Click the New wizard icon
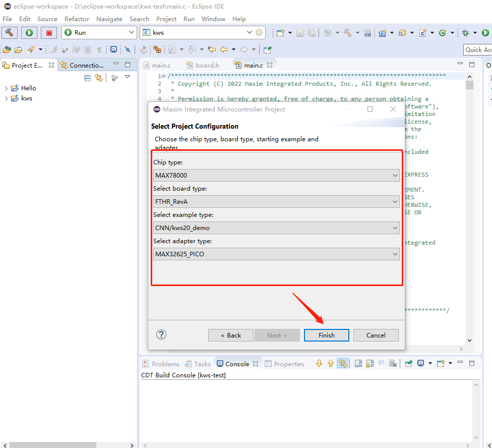The height and width of the screenshot is (448, 492). pyautogui.click(x=280, y=33)
